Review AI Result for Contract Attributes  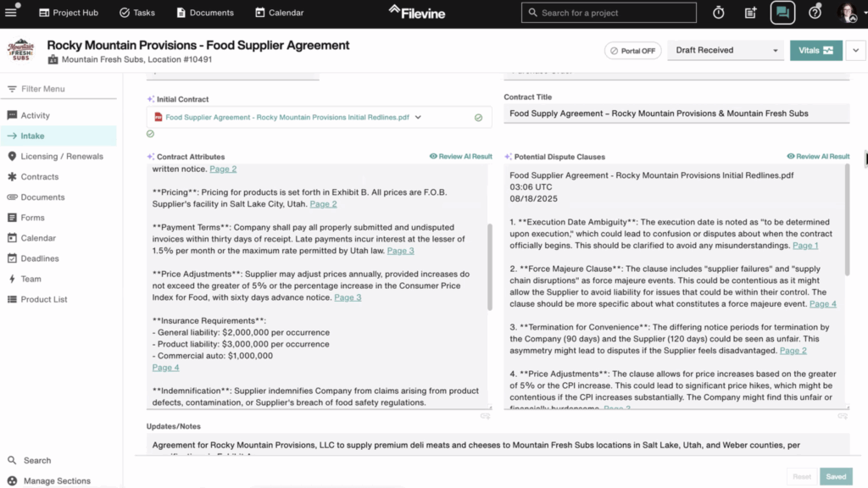(x=460, y=157)
